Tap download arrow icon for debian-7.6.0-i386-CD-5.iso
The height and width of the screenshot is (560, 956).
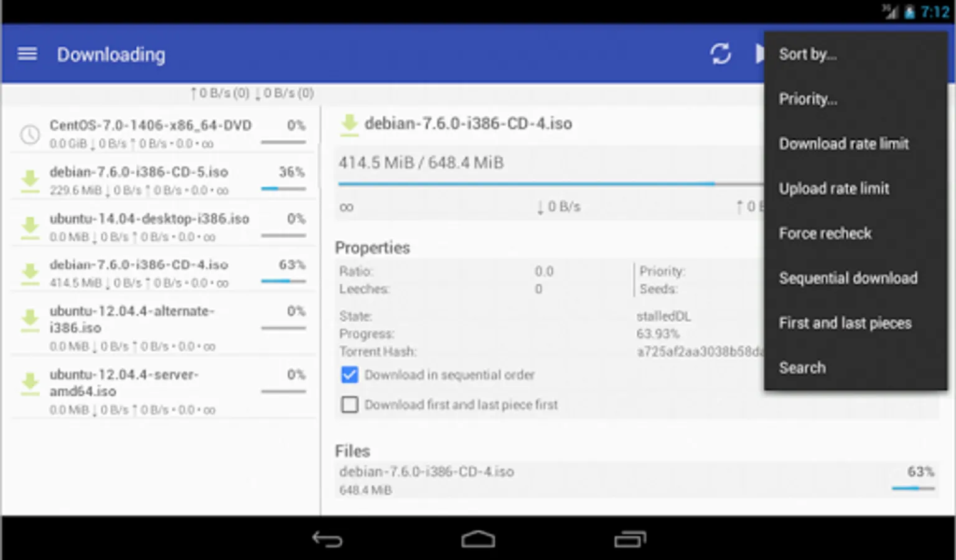point(30,181)
